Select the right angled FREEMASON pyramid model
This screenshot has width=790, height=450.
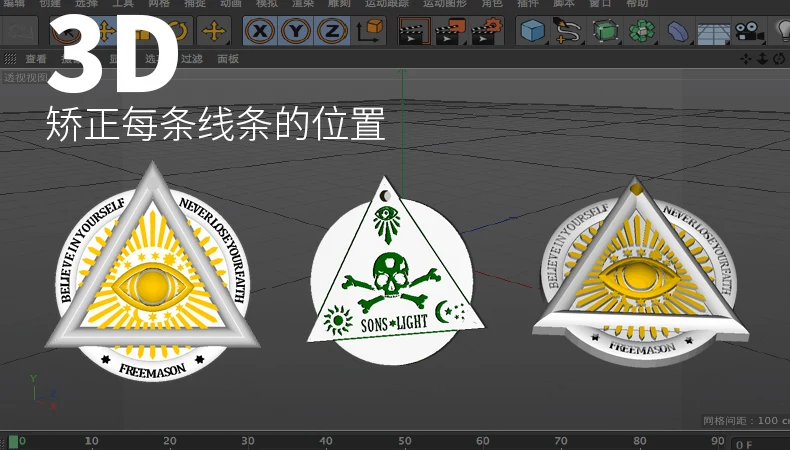point(640,272)
